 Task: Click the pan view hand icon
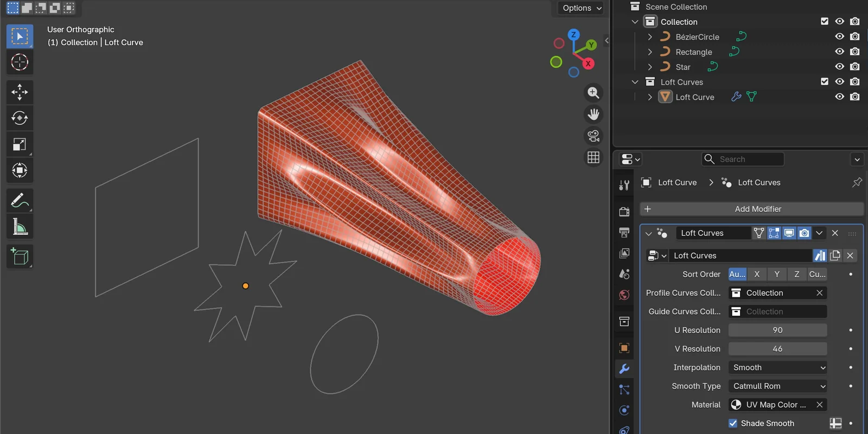593,114
